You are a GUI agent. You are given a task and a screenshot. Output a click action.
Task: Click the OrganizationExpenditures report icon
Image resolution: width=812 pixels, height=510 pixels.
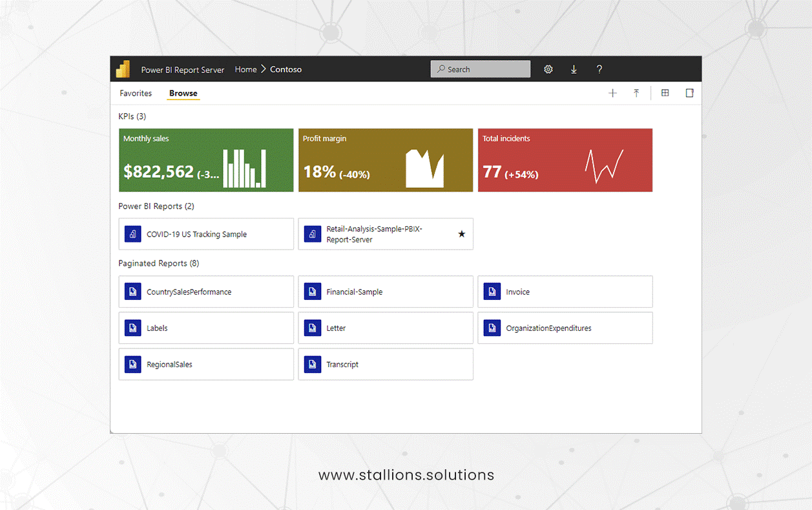pyautogui.click(x=492, y=328)
